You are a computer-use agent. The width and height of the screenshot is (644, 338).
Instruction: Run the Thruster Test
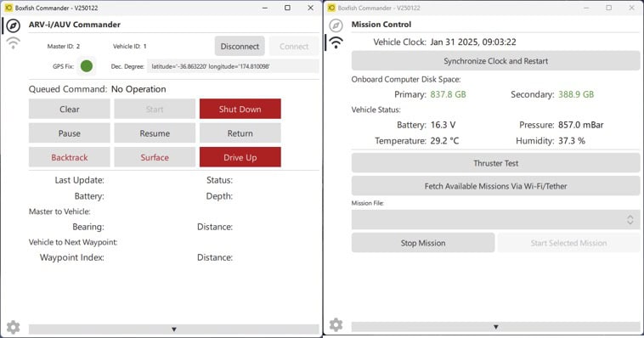495,163
